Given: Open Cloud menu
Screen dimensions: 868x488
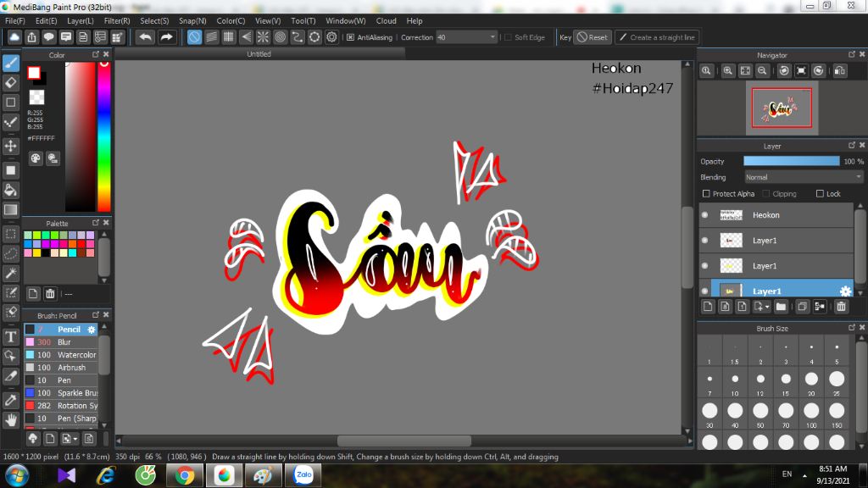Looking at the screenshot, I should [x=386, y=20].
